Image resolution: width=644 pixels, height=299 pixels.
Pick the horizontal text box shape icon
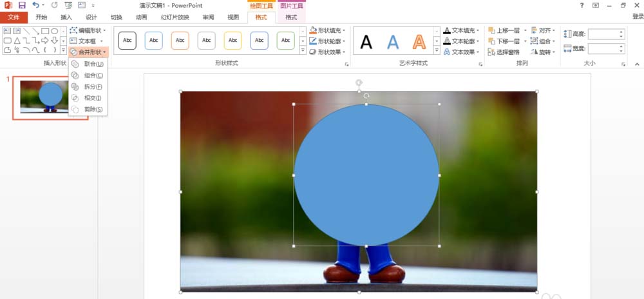[x=7, y=31]
